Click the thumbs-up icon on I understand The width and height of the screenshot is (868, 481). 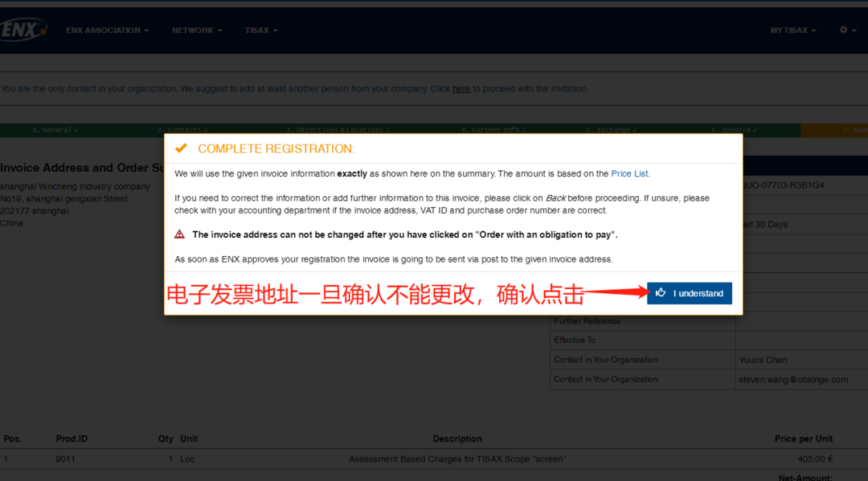661,292
